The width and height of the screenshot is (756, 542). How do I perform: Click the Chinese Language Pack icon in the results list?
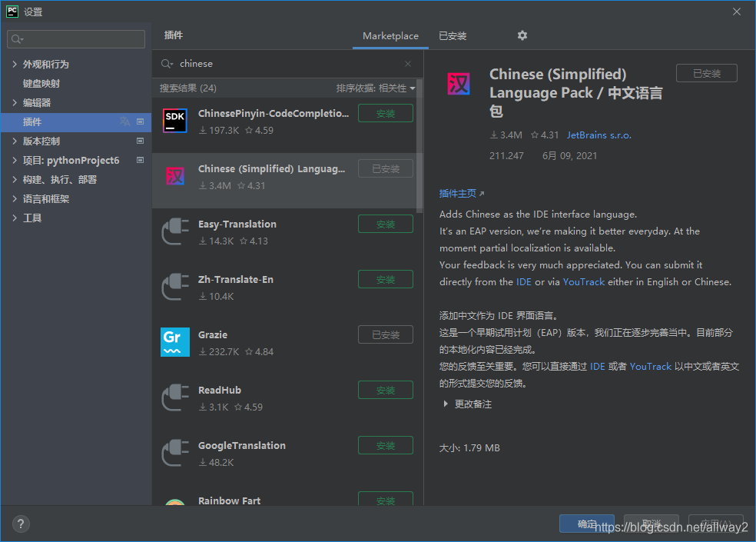[174, 176]
